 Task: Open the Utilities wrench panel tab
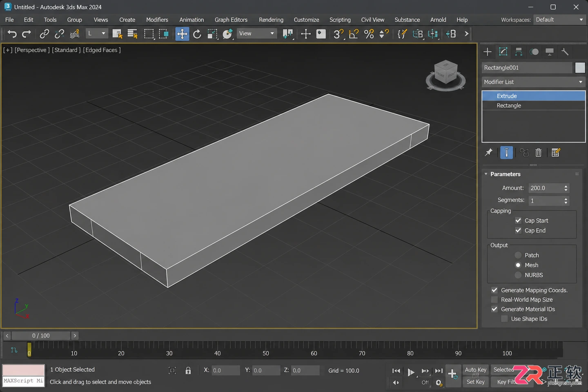point(565,52)
